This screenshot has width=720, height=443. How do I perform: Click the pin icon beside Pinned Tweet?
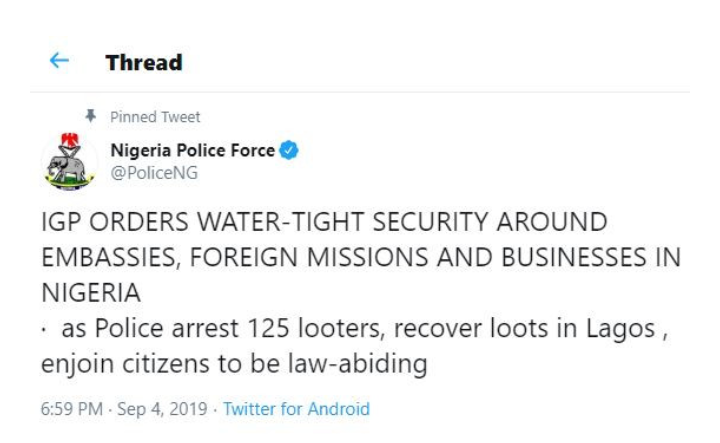[x=91, y=117]
